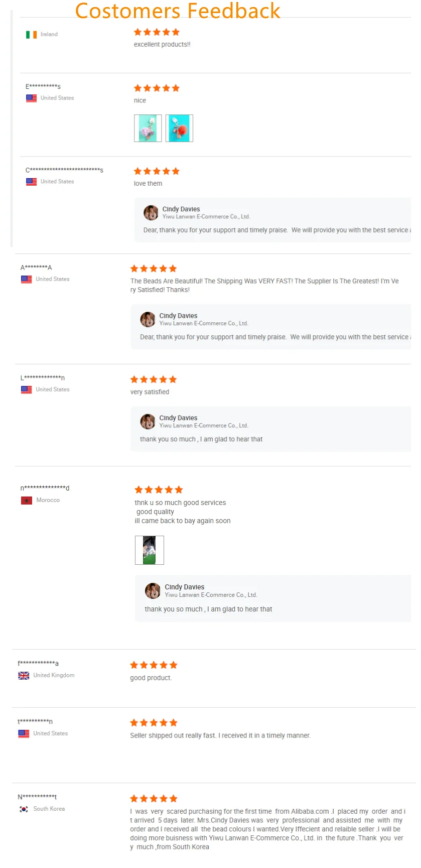
Task: Click the star rating above 'excellent products!!'
Action: 157,32
